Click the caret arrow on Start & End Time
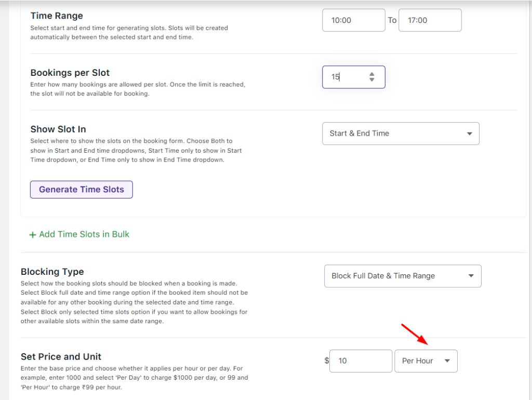This screenshot has height=400, width=532. coord(470,134)
